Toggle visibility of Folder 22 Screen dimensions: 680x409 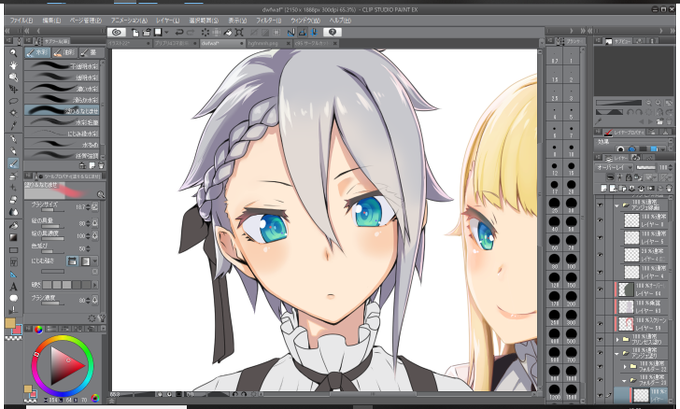tap(600, 366)
